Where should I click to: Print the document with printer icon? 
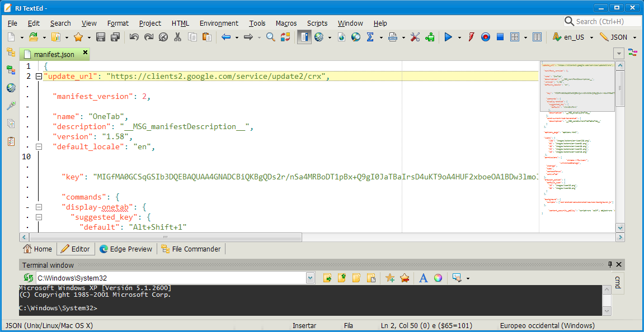tap(393, 37)
